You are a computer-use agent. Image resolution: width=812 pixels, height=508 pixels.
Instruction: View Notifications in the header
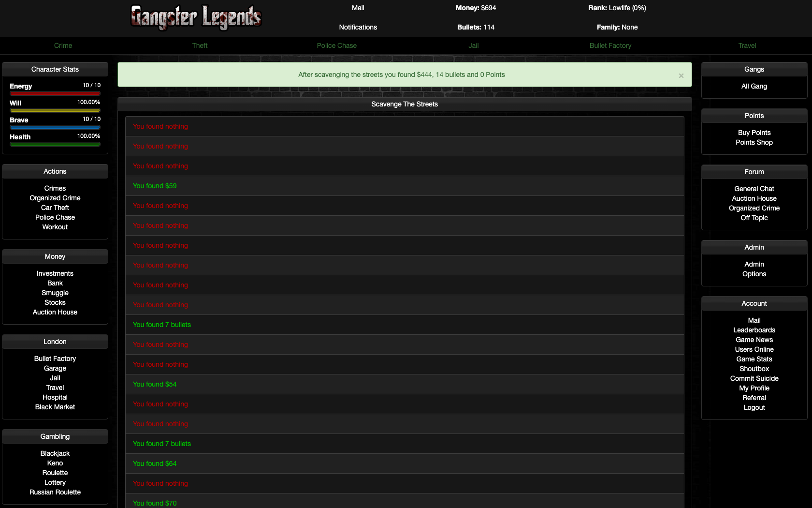point(358,27)
